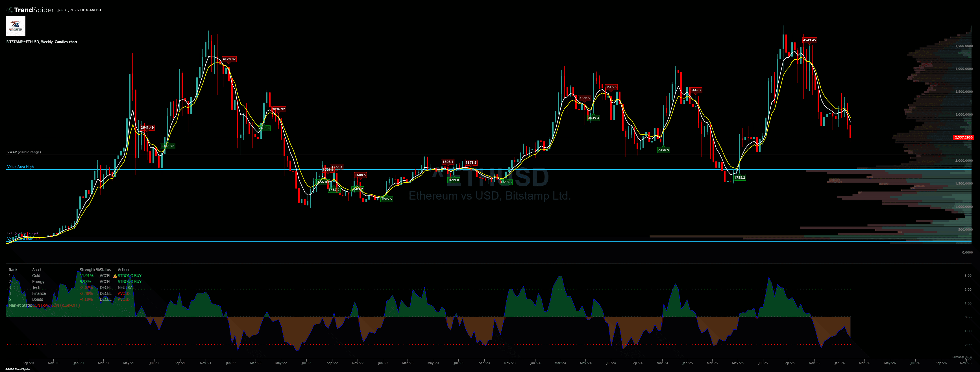Click the Jan '24 time axis label
This screenshot has width=980, height=372.
coord(535,363)
